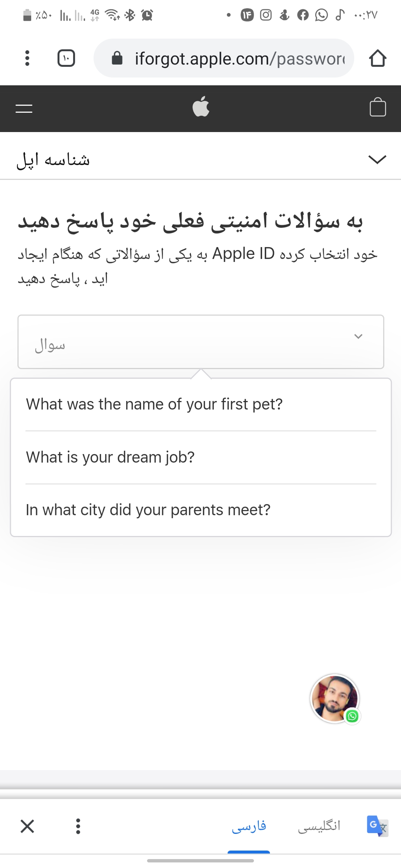Image resolution: width=401 pixels, height=868 pixels.
Task: Expand the شناسه اپل section chevron
Action: point(377,160)
